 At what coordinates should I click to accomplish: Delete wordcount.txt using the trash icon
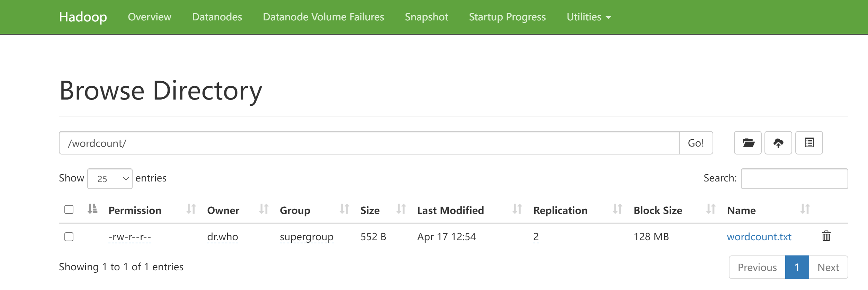826,236
